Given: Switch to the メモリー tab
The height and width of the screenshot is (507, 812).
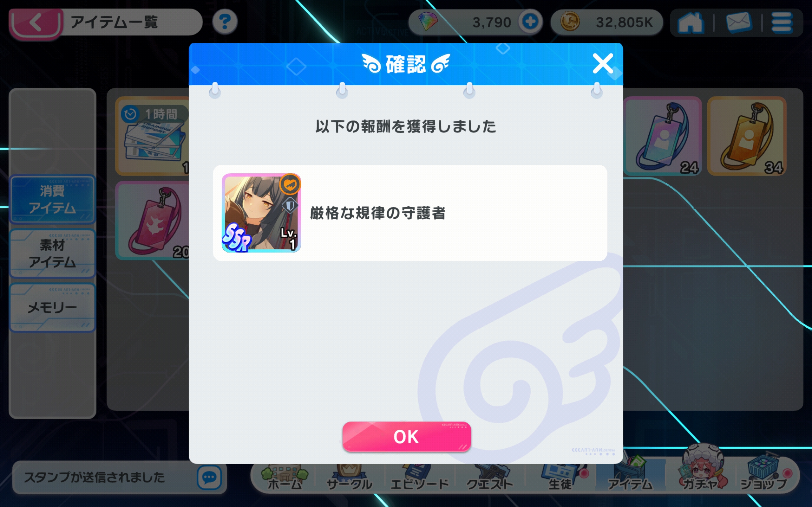Looking at the screenshot, I should tap(52, 307).
